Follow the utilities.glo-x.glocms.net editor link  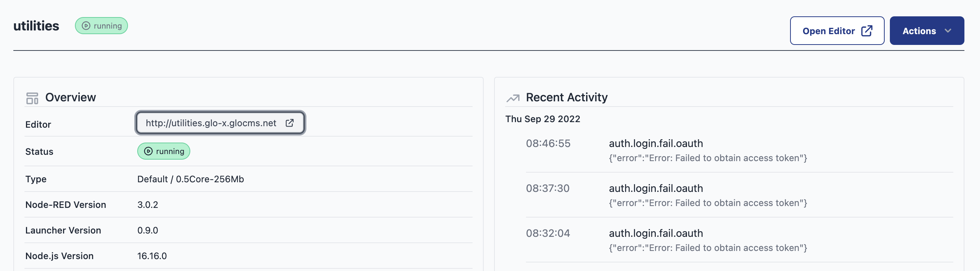[x=210, y=123]
